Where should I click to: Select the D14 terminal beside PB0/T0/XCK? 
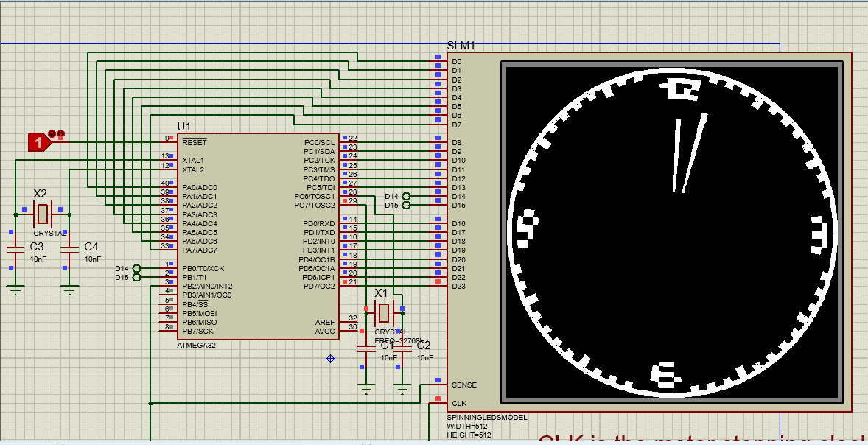[137, 268]
